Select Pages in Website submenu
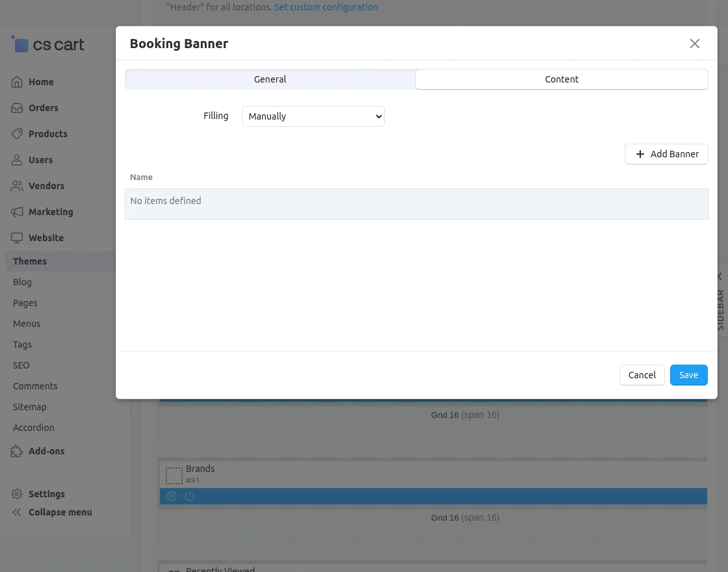This screenshot has width=728, height=572. click(x=25, y=303)
